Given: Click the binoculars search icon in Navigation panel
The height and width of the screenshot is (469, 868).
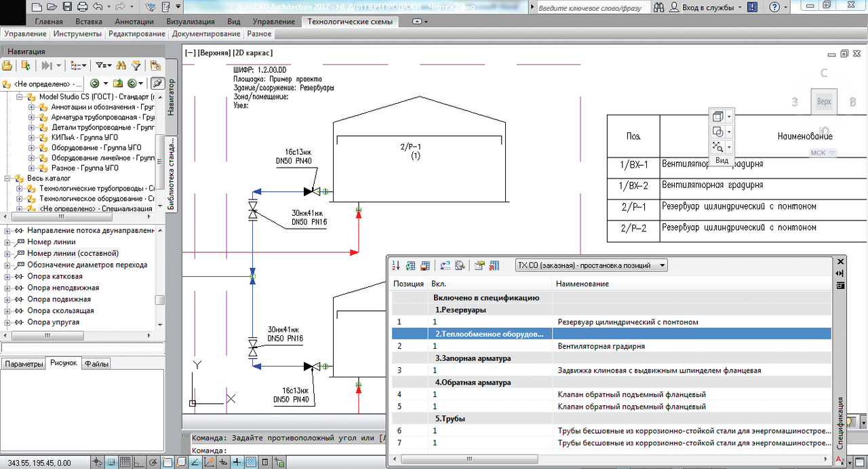Looking at the screenshot, I should pyautogui.click(x=121, y=65).
